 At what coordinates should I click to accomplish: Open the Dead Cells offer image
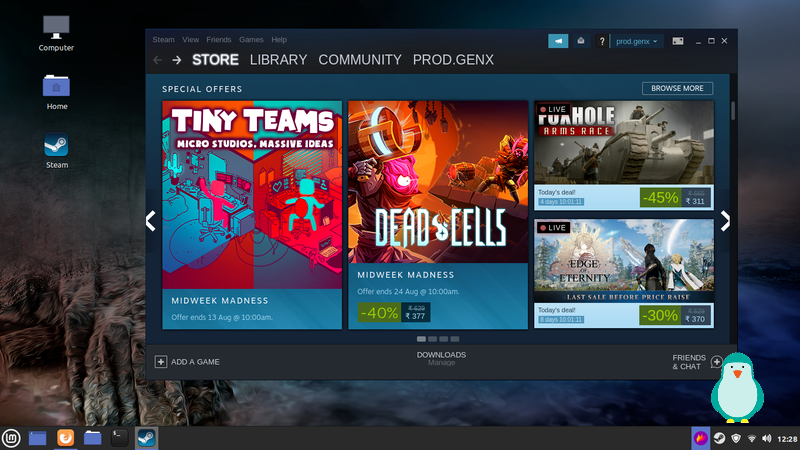point(438,182)
